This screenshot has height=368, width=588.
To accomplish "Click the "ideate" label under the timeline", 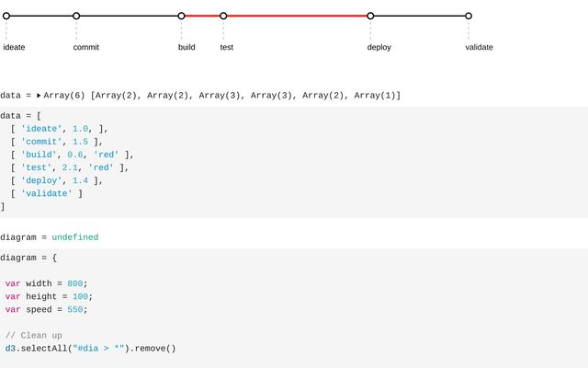I will point(15,47).
